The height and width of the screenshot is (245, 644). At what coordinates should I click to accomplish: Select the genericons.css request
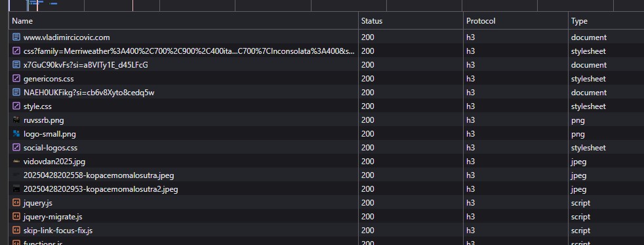click(49, 79)
